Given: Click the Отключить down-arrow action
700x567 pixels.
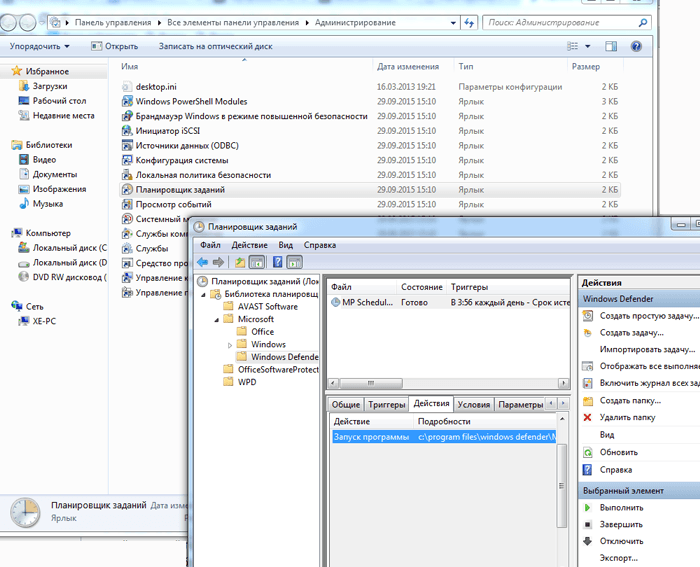Looking at the screenshot, I should coord(613,541).
